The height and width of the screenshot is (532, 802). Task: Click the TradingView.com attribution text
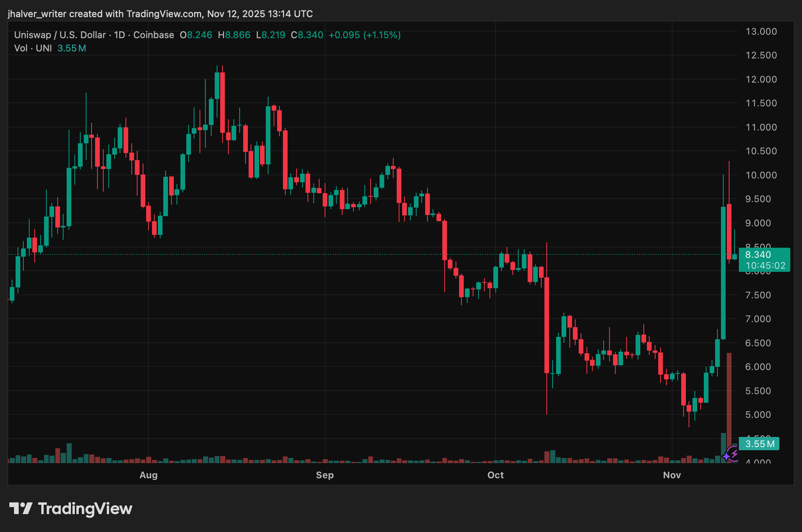pos(164,14)
